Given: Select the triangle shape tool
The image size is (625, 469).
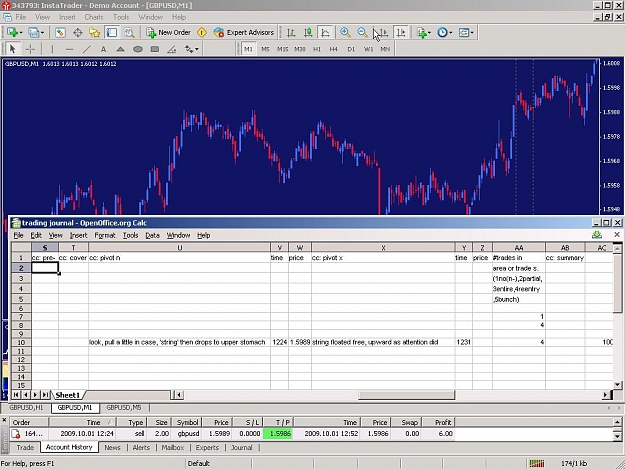Looking at the screenshot, I should point(120,49).
